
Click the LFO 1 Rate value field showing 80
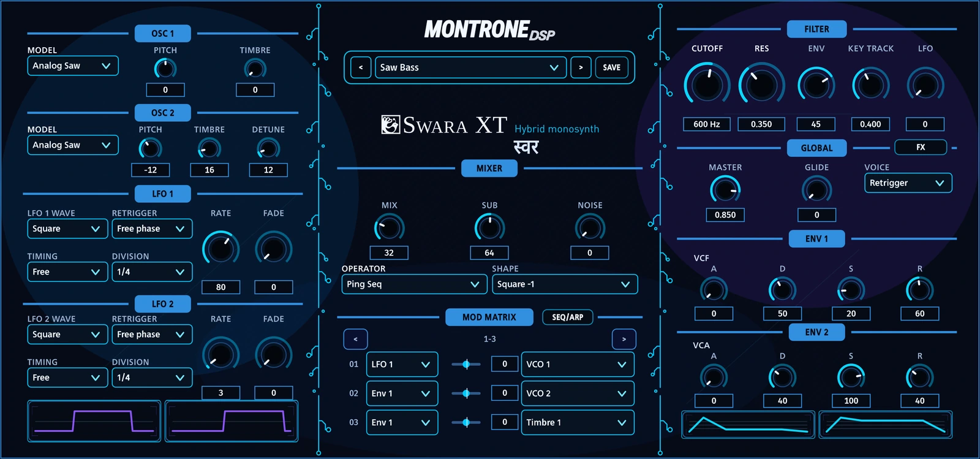click(221, 287)
